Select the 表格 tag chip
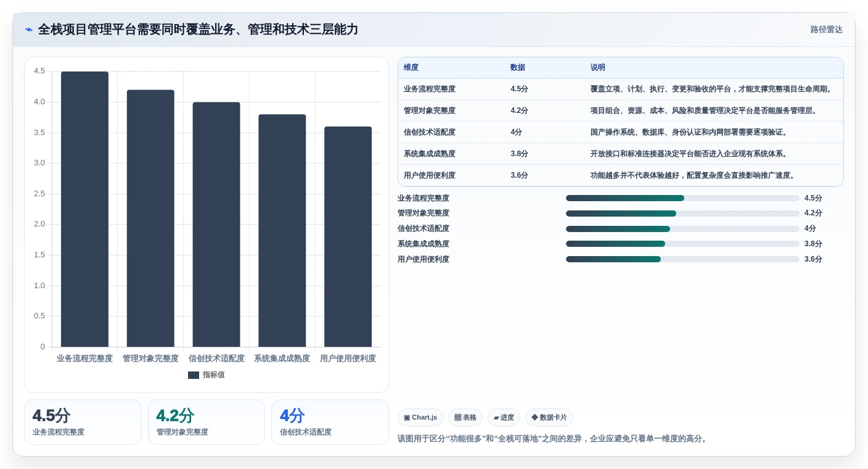This screenshot has width=868, height=469. (x=465, y=418)
